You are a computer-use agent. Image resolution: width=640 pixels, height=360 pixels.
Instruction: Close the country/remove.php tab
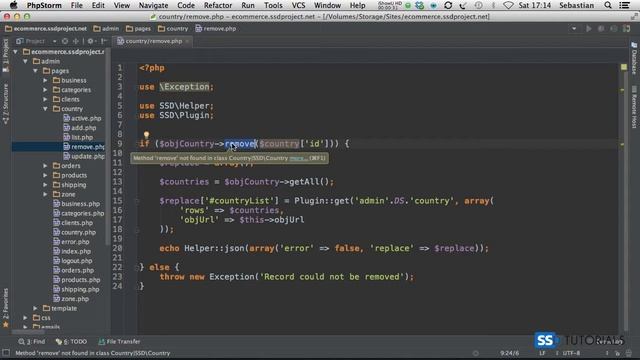coord(187,41)
